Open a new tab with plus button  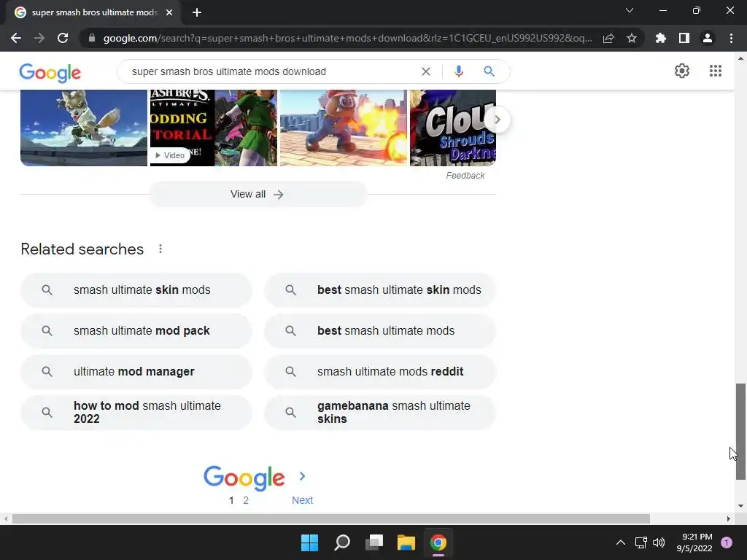pyautogui.click(x=197, y=12)
